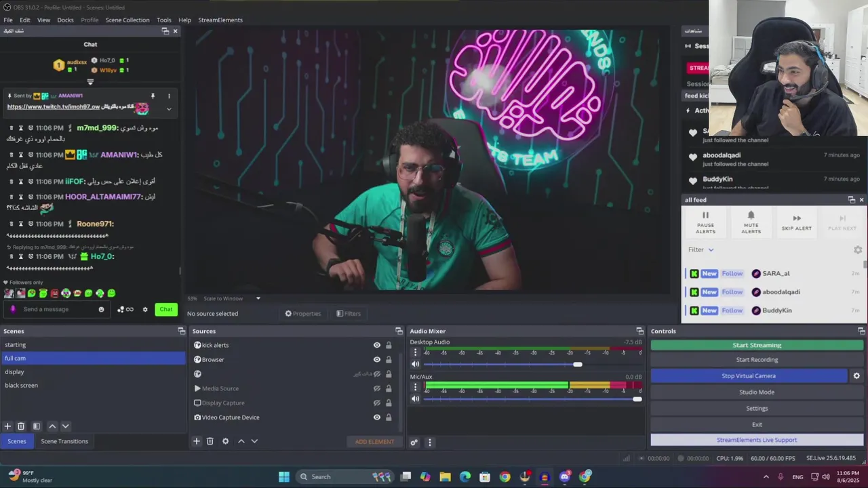Move source down in Sources toolbar
This screenshot has width=868, height=488.
click(x=254, y=441)
